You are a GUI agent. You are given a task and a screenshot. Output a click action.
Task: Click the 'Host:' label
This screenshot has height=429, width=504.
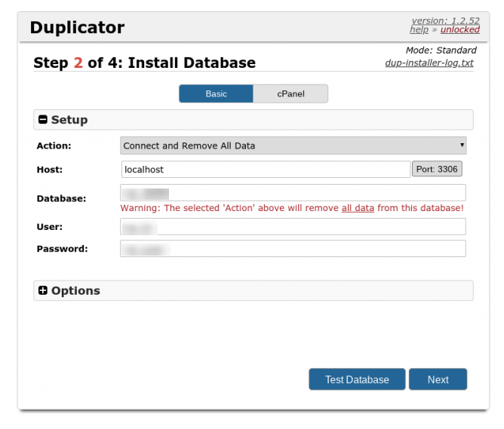[50, 170]
